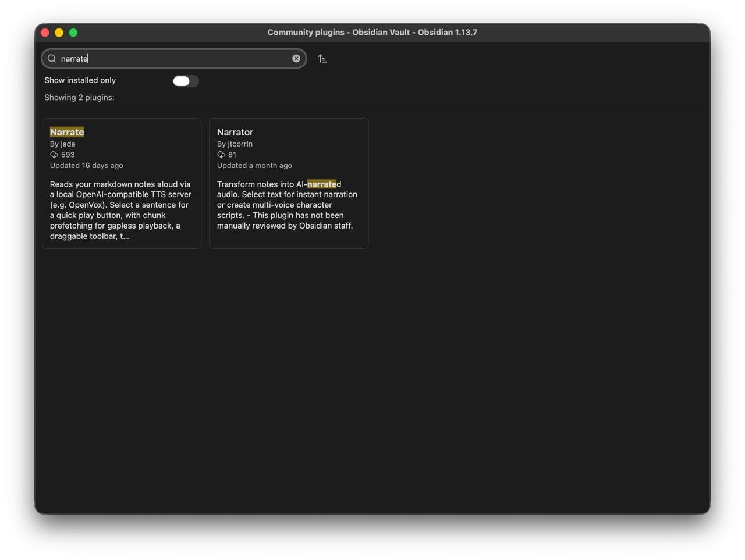The width and height of the screenshot is (745, 560).
Task: Click the Narrator description about AI-narrated audio
Action: (x=288, y=205)
